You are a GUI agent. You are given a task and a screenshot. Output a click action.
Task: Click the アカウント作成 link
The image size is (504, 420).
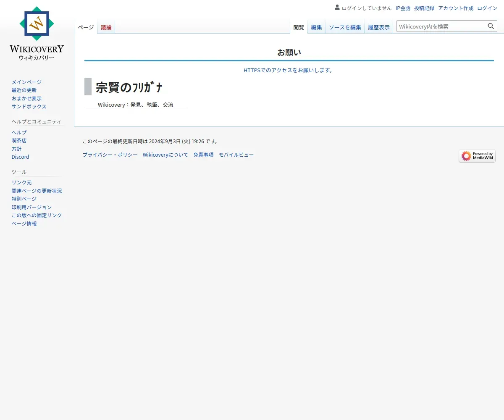pos(456,8)
